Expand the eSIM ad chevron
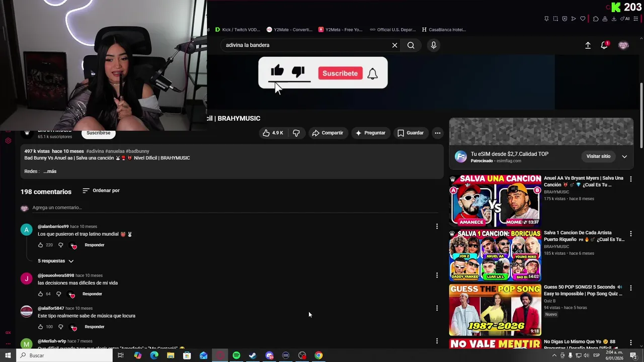The width and height of the screenshot is (644, 362). coord(624,156)
